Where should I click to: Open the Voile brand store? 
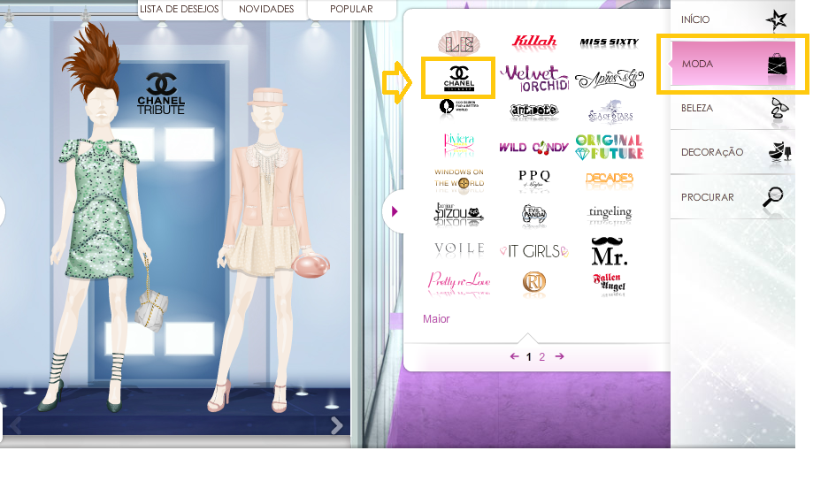(459, 249)
